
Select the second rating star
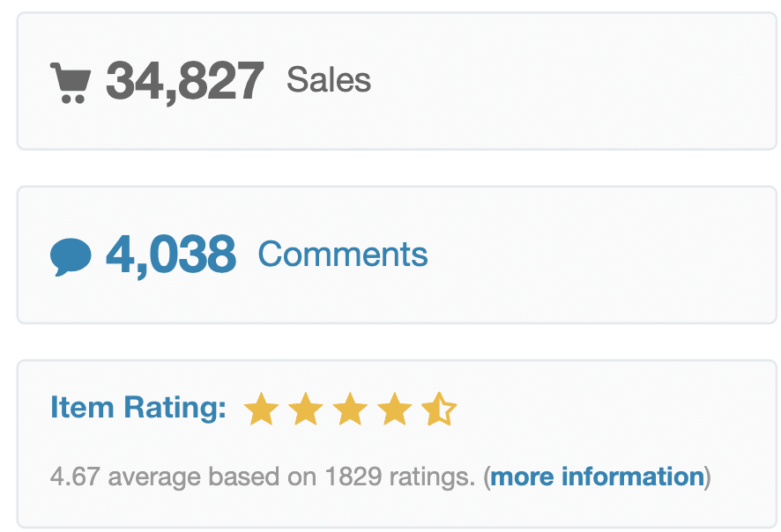pos(306,410)
